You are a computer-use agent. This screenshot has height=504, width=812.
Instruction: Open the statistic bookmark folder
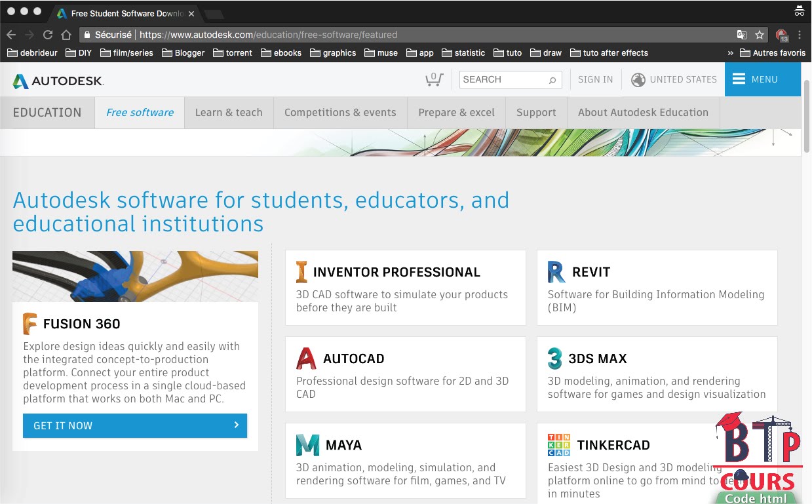point(463,53)
